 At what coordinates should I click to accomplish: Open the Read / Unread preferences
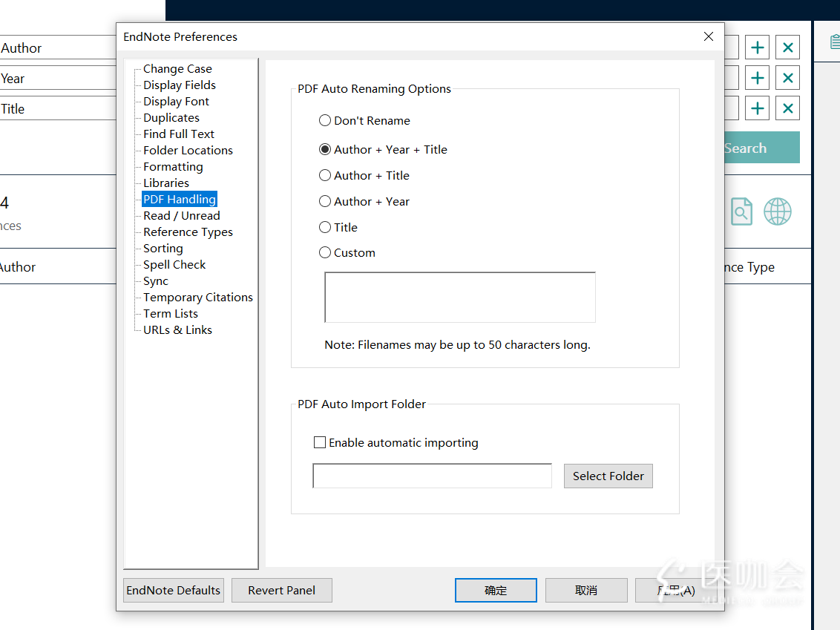click(x=182, y=216)
